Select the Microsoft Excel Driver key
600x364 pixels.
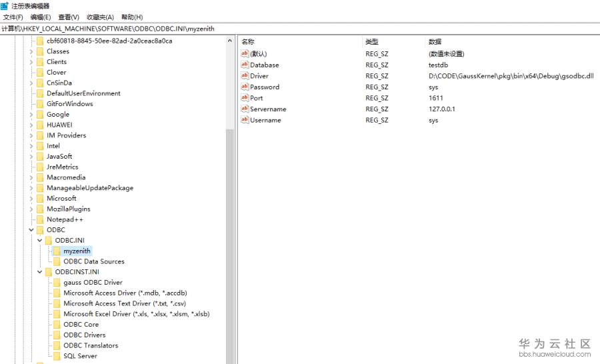(x=137, y=314)
